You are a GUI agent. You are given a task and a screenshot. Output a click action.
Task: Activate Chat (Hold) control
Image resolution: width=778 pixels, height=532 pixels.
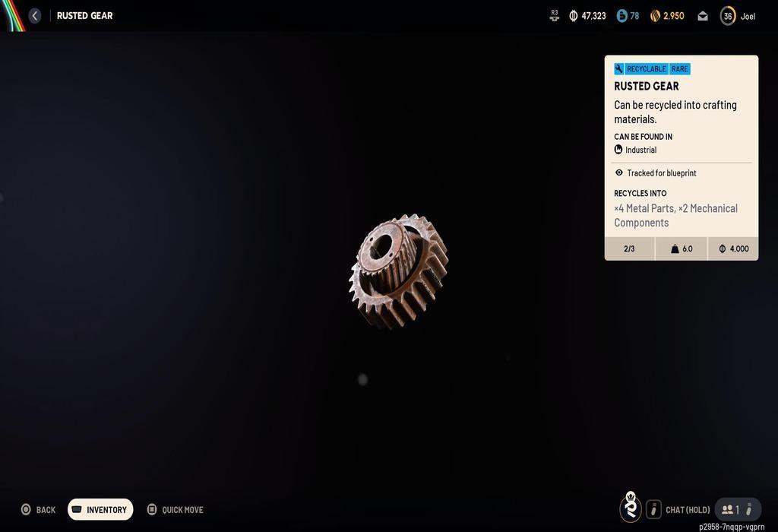679,510
